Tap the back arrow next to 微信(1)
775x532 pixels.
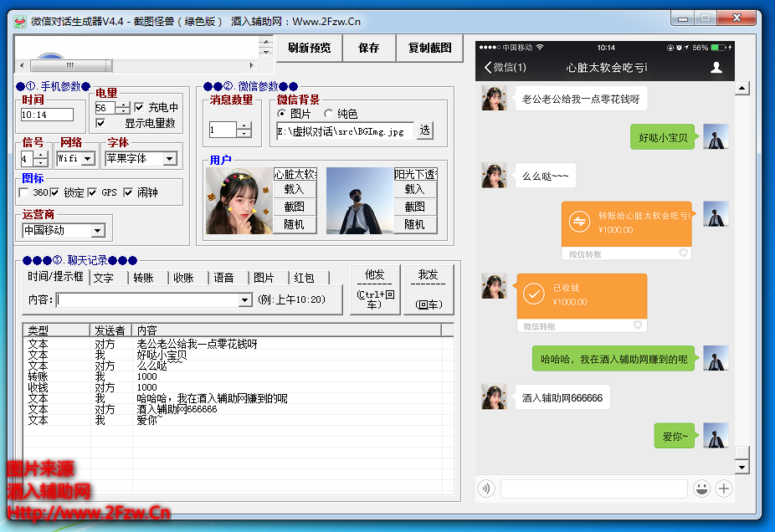pyautogui.click(x=488, y=67)
